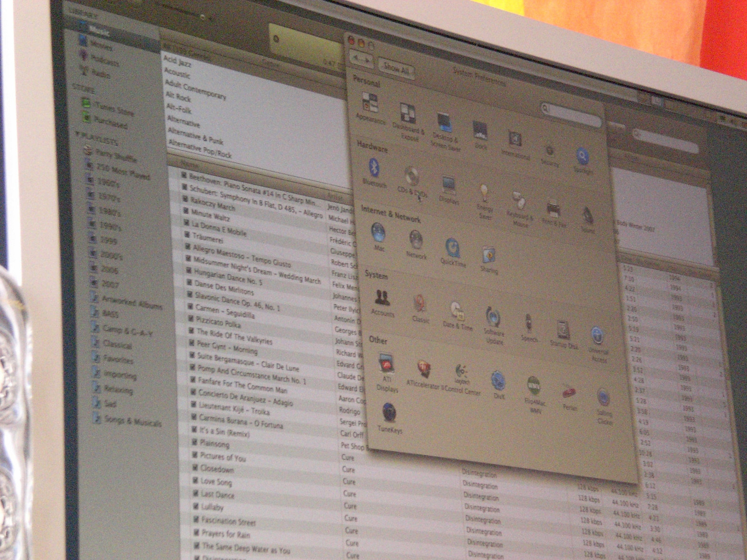
Task: Open CDs & DVDs preferences
Action: [412, 178]
